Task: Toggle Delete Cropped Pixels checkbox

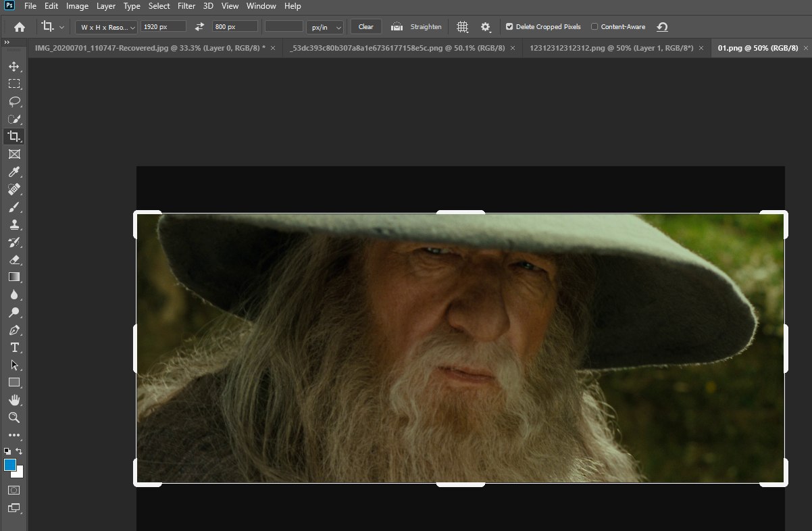Action: [509, 27]
